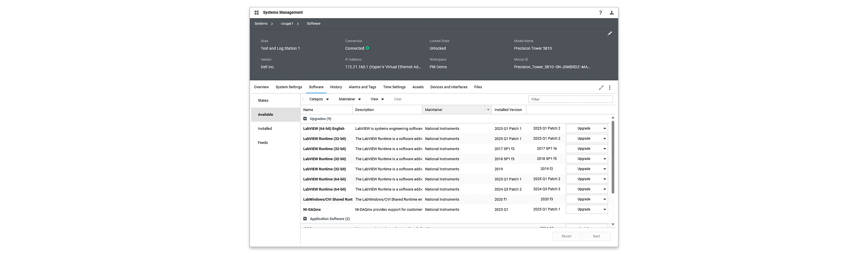The height and width of the screenshot is (254, 868).
Task: Click the Systems breadcrumb link
Action: click(261, 23)
